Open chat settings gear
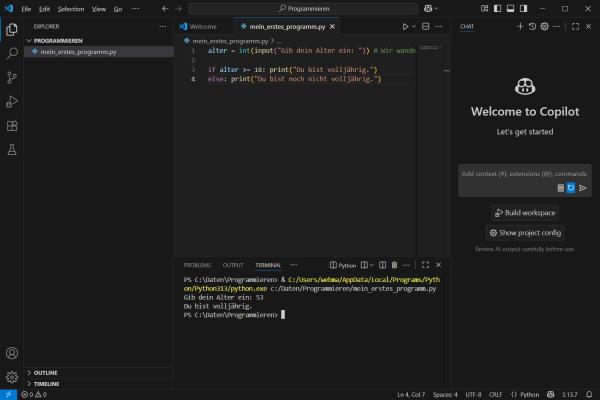Image resolution: width=600 pixels, height=400 pixels. (545, 26)
